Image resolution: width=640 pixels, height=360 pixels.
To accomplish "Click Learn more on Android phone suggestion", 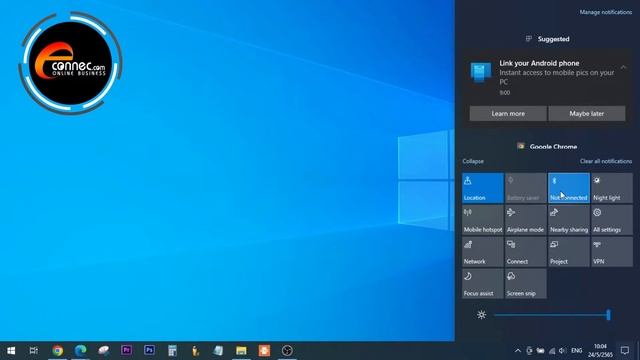I will click(x=508, y=113).
